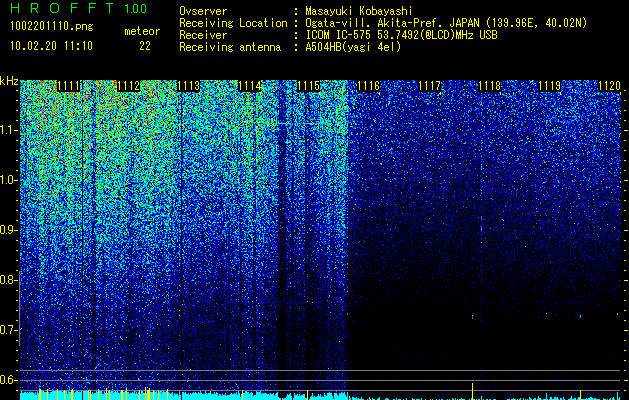The width and height of the screenshot is (629, 400).
Task: Click the 1113 time marker label
Action: point(188,86)
